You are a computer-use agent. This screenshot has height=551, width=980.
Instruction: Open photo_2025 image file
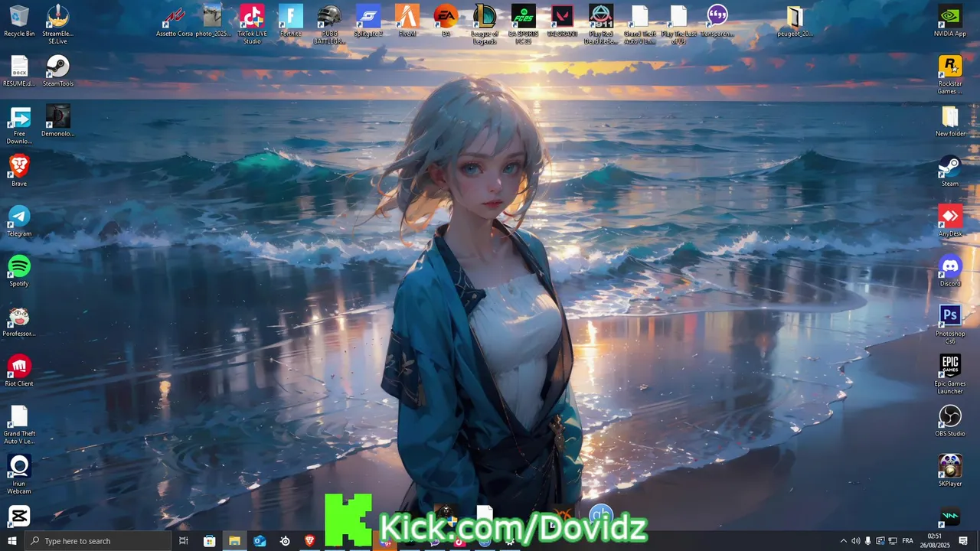(x=213, y=21)
